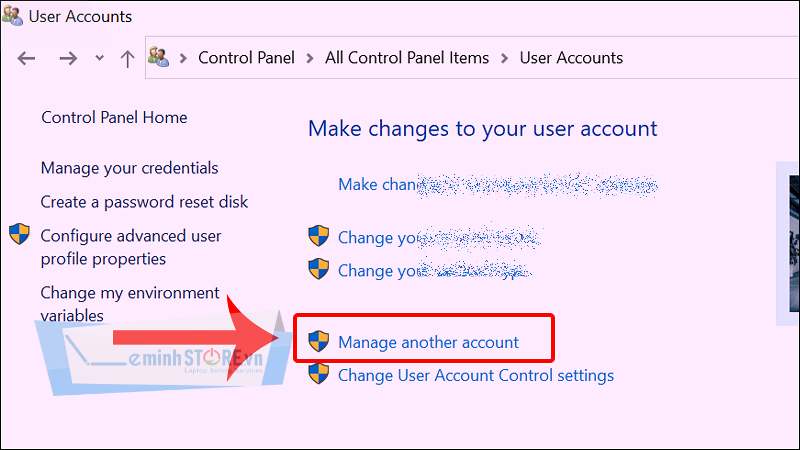Open Change my environment variables link
This screenshot has height=450, width=800.
point(130,304)
